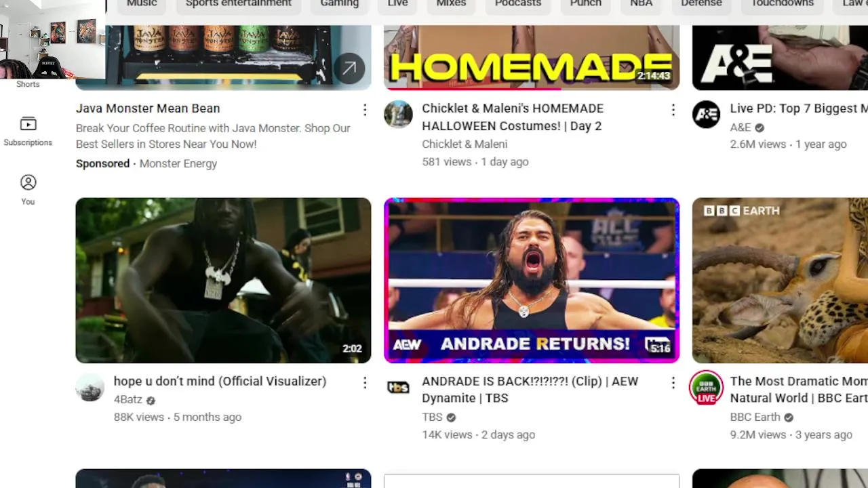
Task: Open the You section icon
Action: pyautogui.click(x=28, y=182)
